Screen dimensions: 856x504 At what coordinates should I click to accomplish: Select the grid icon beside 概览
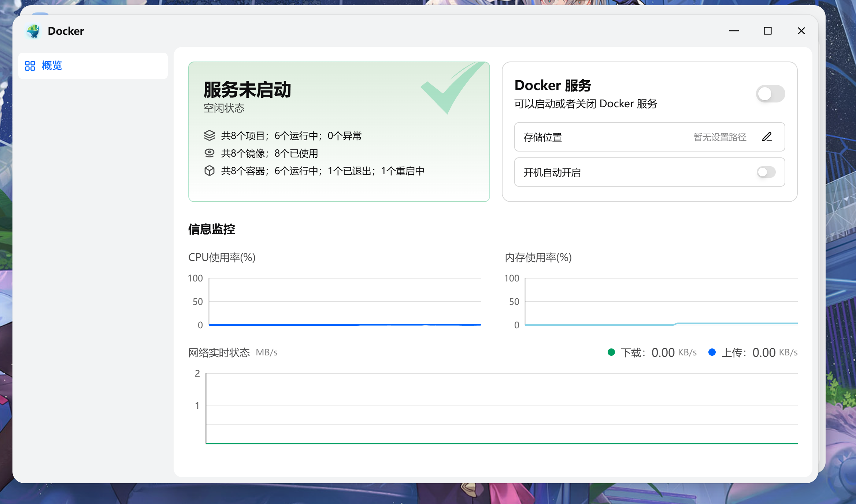coord(30,66)
